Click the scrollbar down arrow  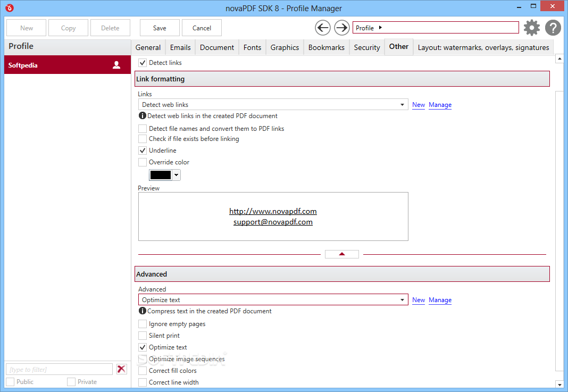[x=559, y=385]
